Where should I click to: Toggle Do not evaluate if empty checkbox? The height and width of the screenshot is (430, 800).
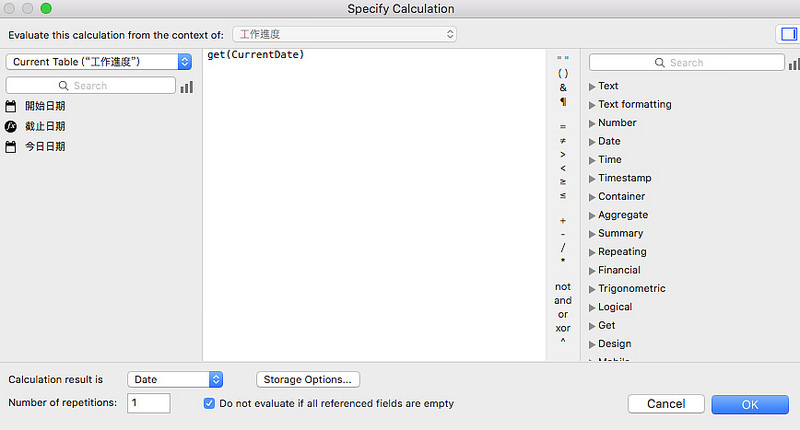(209, 403)
